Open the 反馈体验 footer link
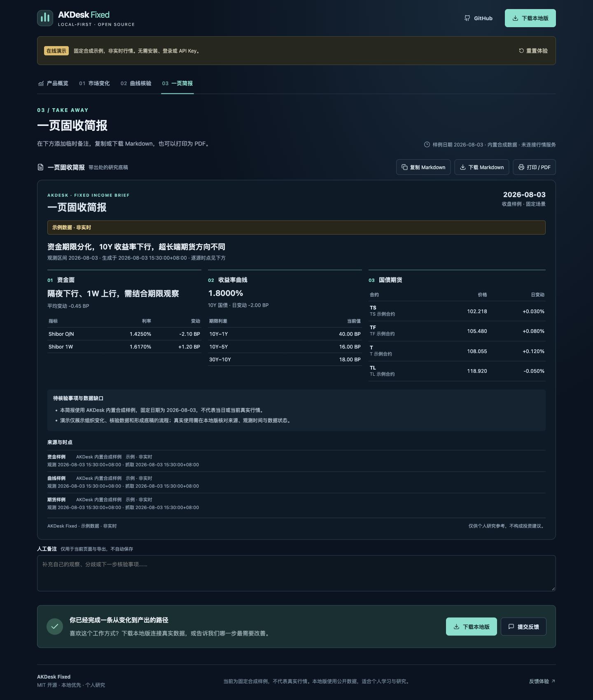Image resolution: width=593 pixels, height=700 pixels. [x=542, y=681]
